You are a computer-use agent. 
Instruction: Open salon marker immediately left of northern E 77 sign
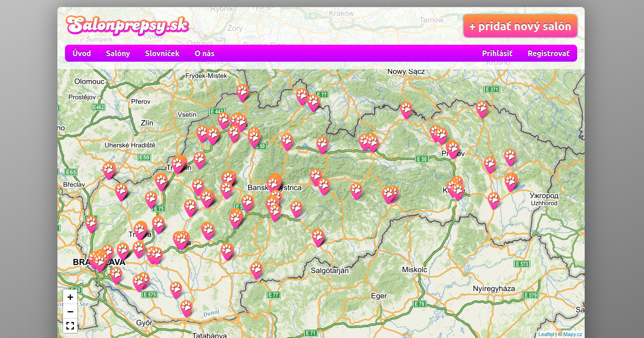point(313,102)
